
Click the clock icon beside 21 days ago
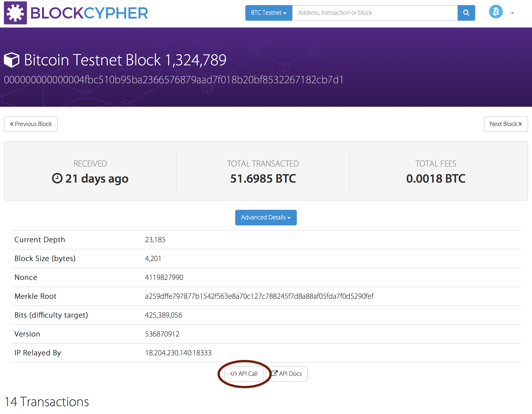[x=57, y=178]
